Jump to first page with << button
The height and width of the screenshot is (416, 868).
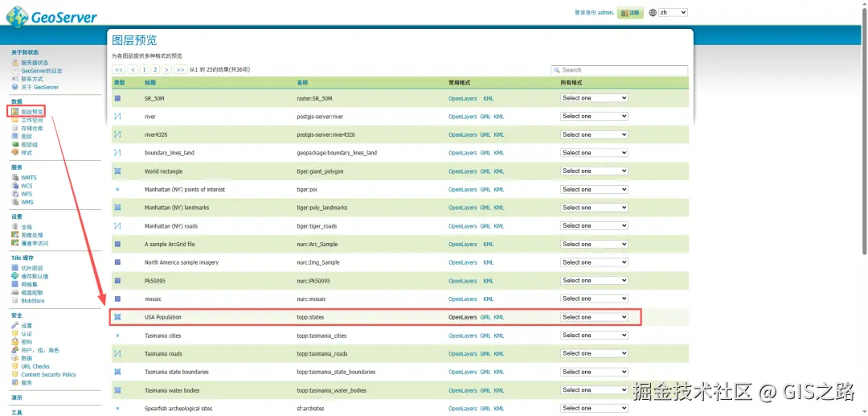click(118, 70)
